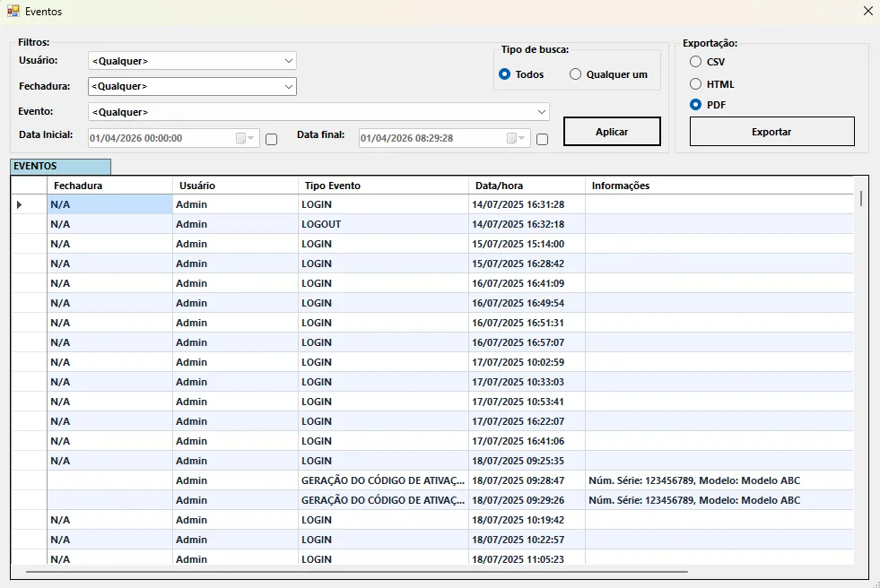Viewport: 880px width, 588px height.
Task: Click Admin in the 14/07/2025 16:31:28 row
Action: pos(235,204)
